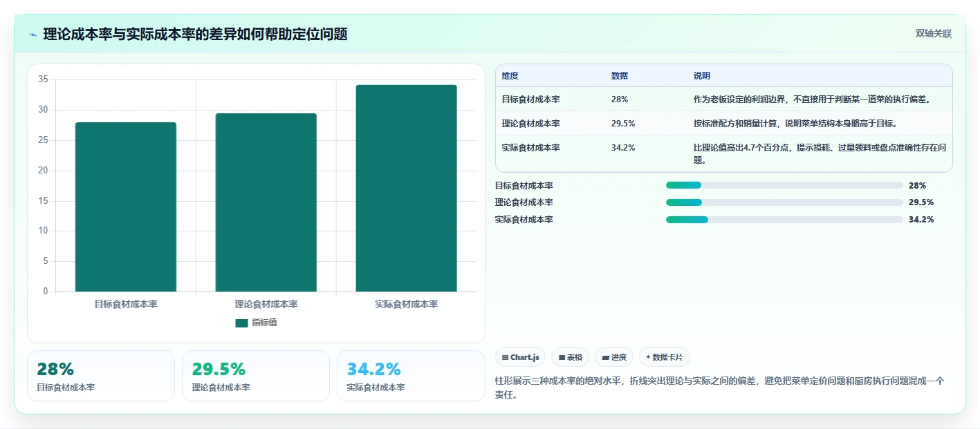Click the Chart.js tag chip
980x429 pixels.
(520, 357)
